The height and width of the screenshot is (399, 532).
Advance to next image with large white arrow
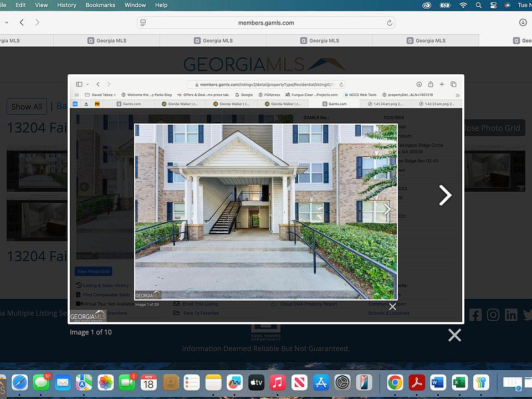point(445,195)
